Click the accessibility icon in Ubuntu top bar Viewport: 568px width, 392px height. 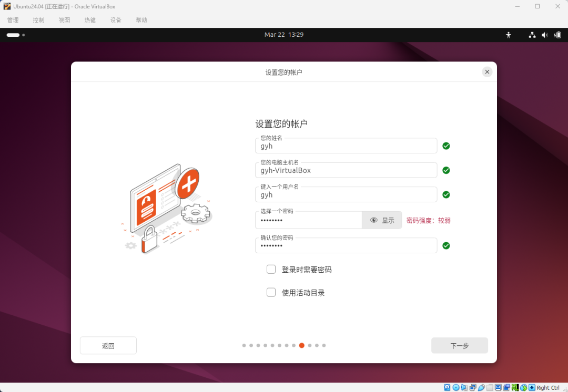pos(508,35)
